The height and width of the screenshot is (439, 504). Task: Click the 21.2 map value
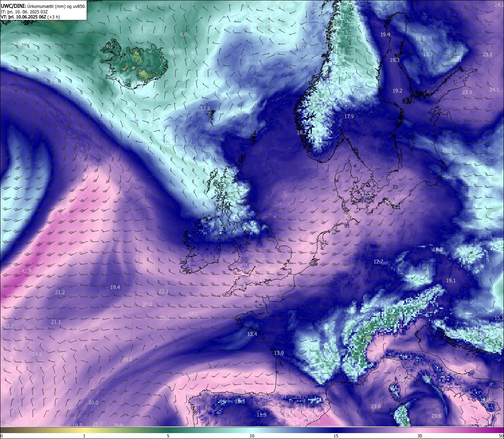coord(60,293)
